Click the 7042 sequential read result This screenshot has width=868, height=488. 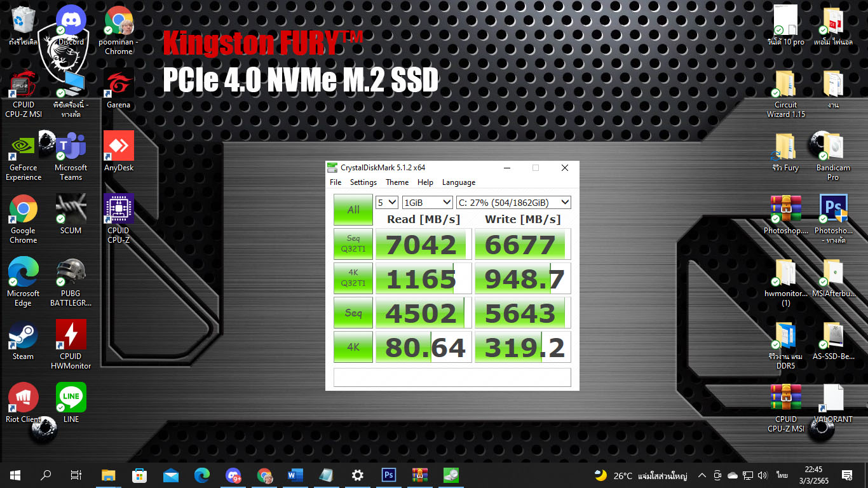424,244
